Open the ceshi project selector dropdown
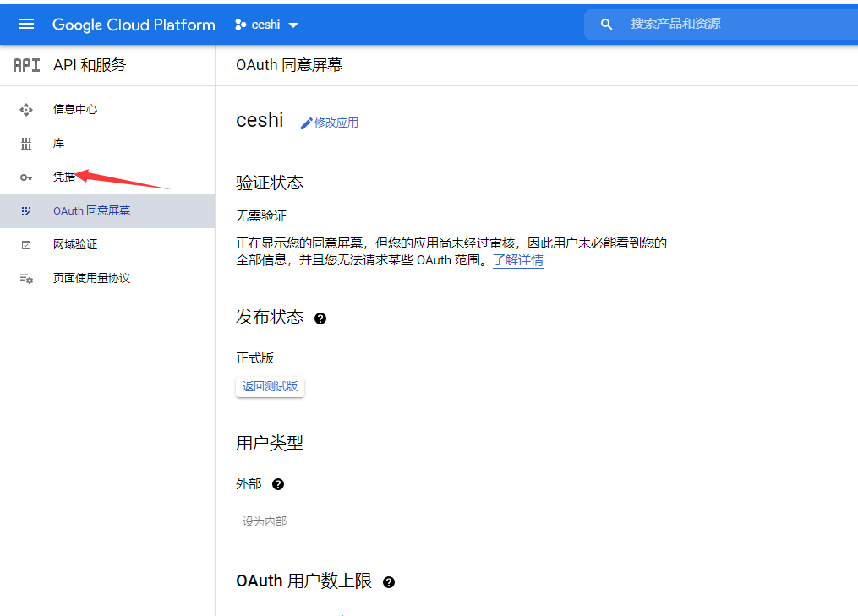The height and width of the screenshot is (616, 858). point(267,25)
